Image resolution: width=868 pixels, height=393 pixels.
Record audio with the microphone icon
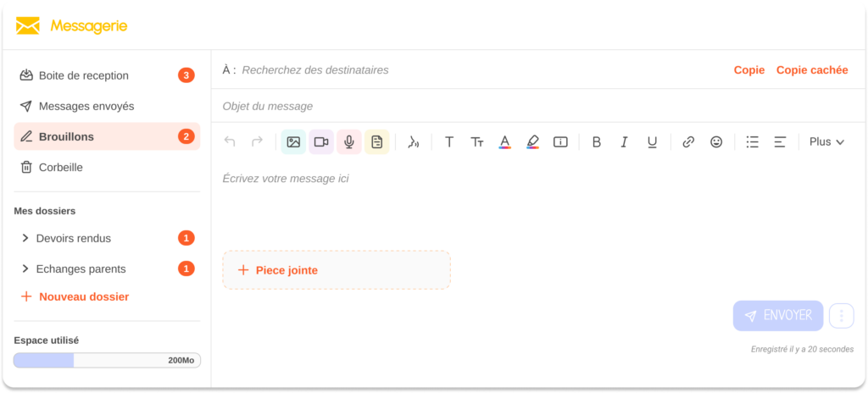coord(348,142)
